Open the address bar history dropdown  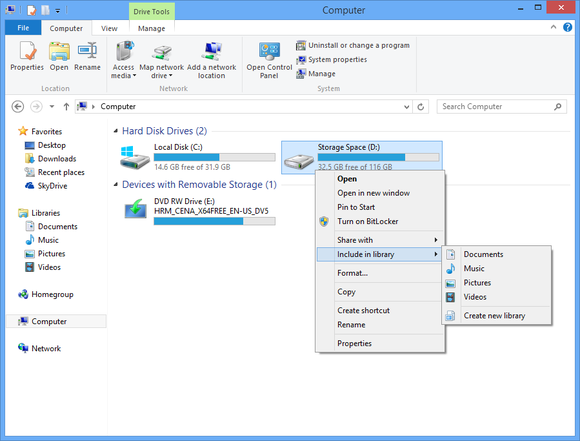(x=407, y=107)
